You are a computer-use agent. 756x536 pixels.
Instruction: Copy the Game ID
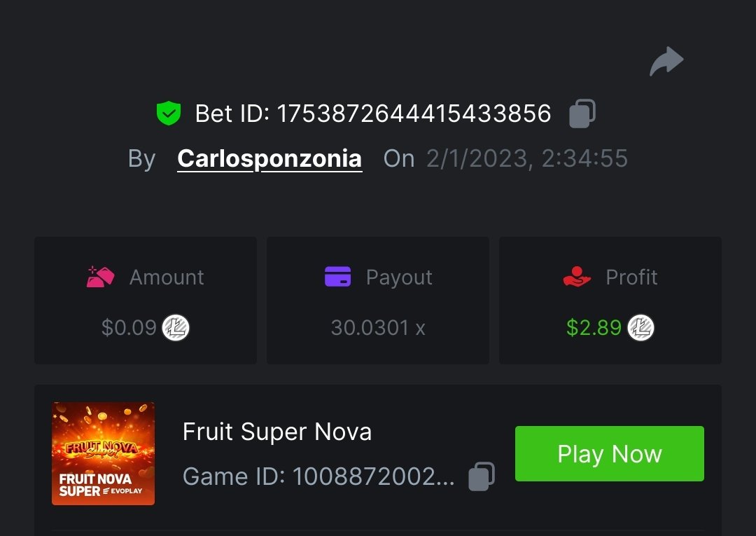pos(482,476)
